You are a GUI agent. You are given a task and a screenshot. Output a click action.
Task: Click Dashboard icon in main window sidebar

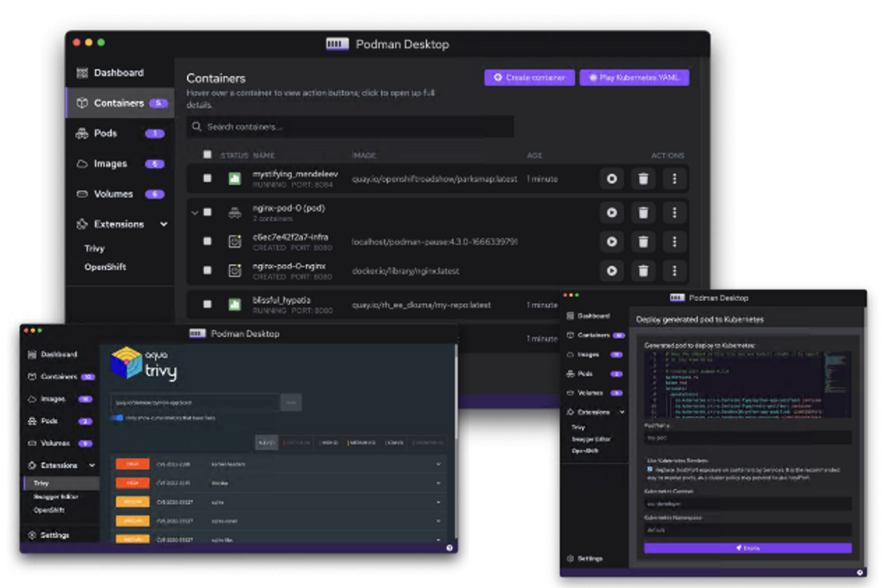82,73
